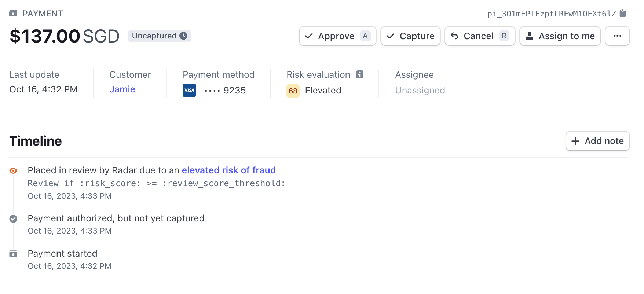Screen dimensions: 644x294
Task: Click the PAYMENT header icon
Action: pos(13,13)
